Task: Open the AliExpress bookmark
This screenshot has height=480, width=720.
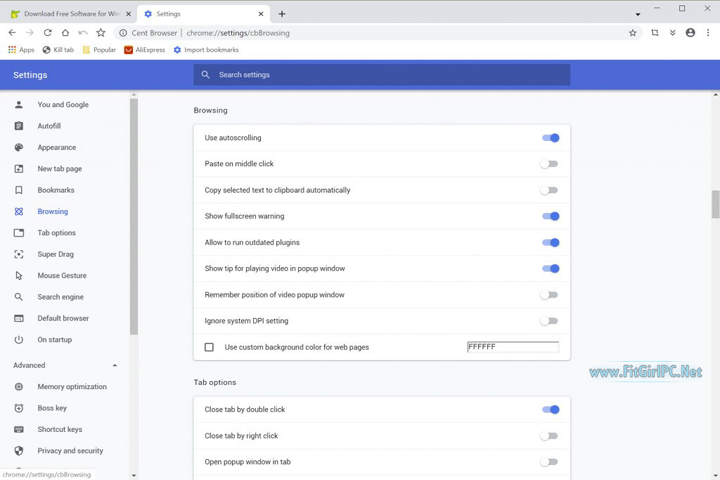Action: 144,50
